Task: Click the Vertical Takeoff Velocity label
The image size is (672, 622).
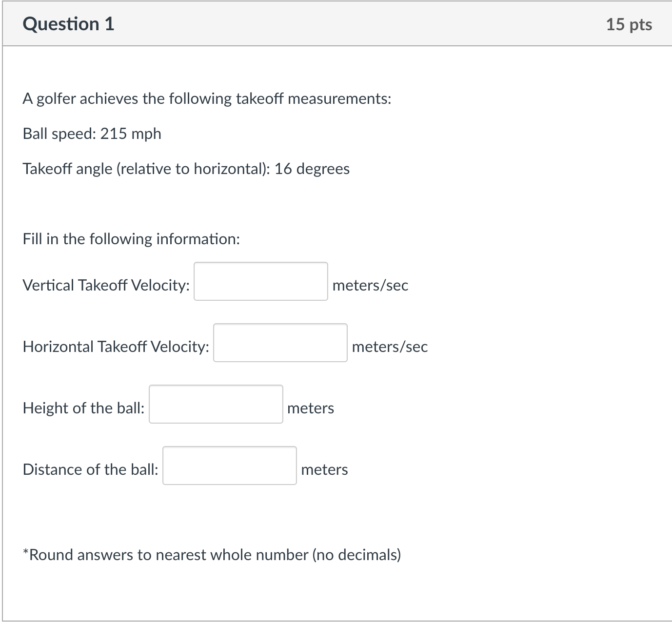Action: (105, 286)
